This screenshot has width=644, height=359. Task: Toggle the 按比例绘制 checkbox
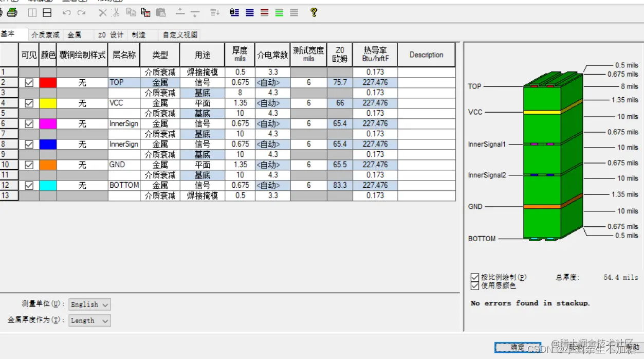(475, 278)
